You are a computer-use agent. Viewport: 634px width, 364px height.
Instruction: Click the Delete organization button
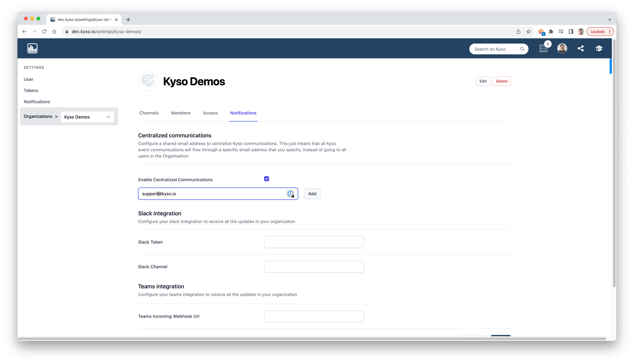pyautogui.click(x=502, y=81)
